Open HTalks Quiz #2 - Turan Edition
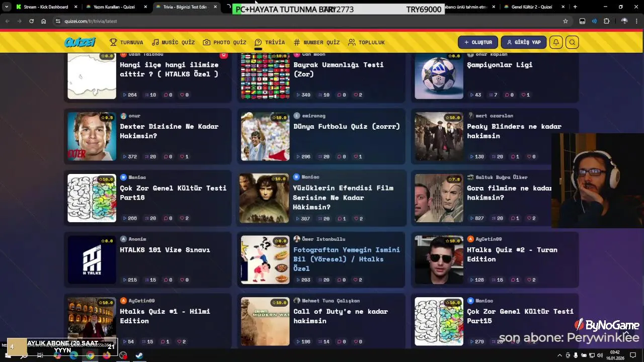 point(512,254)
